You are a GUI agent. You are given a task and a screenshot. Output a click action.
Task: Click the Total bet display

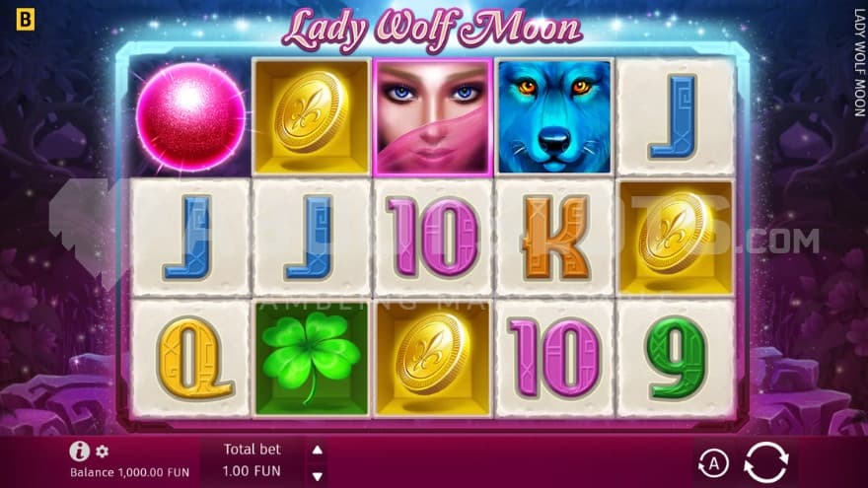pos(252,460)
